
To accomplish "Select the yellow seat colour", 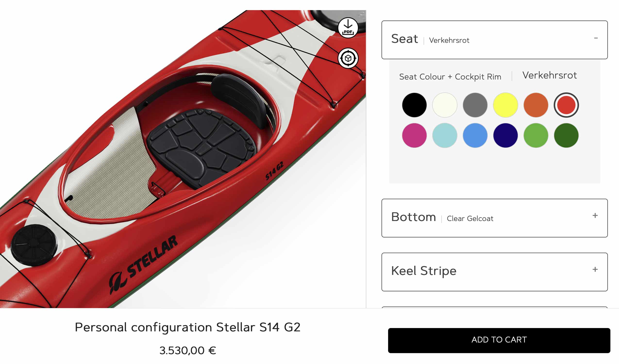I will [505, 105].
